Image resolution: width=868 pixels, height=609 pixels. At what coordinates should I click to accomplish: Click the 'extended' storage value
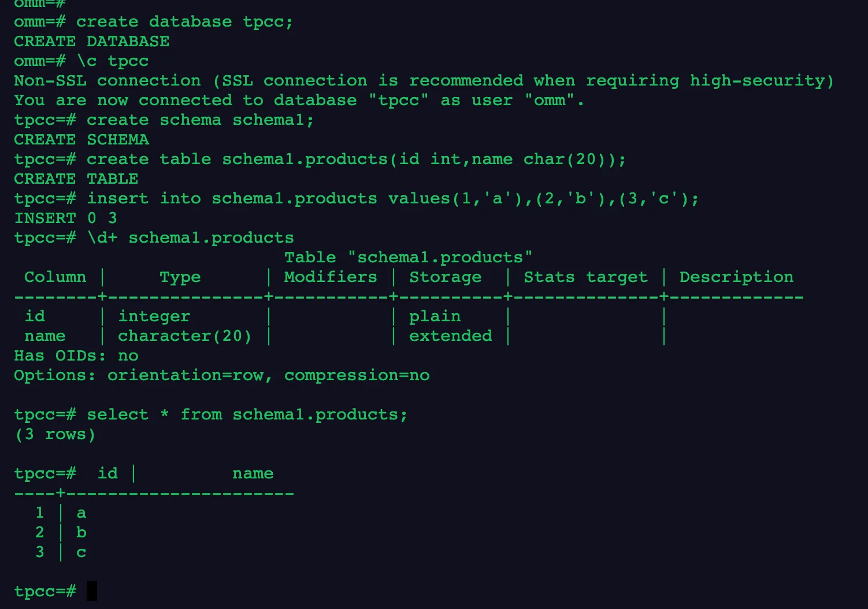(x=450, y=336)
